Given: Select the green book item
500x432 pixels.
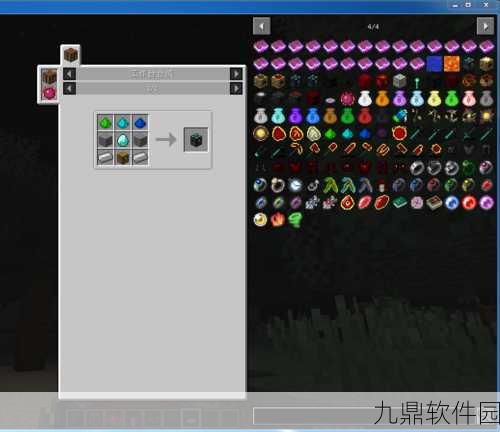Looking at the screenshot, I should (399, 203).
